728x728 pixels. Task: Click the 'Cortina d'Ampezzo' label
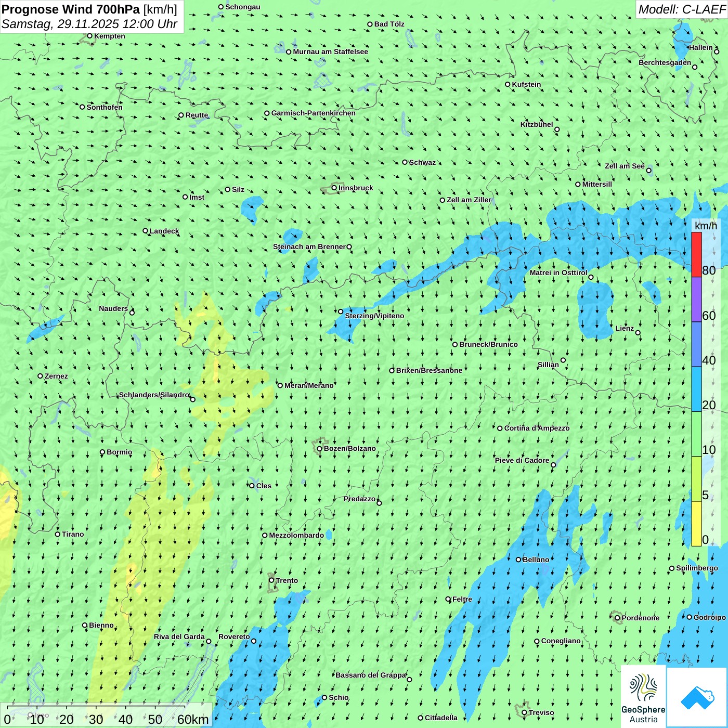pyautogui.click(x=537, y=428)
